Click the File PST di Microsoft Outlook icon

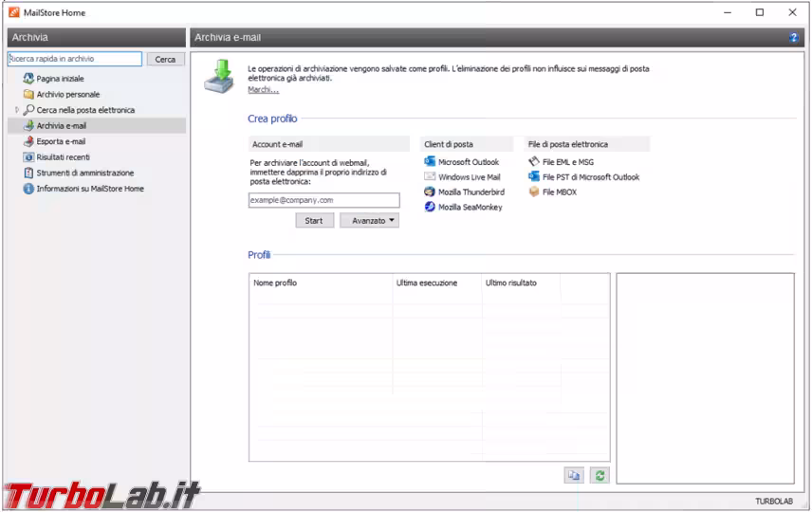(534, 177)
